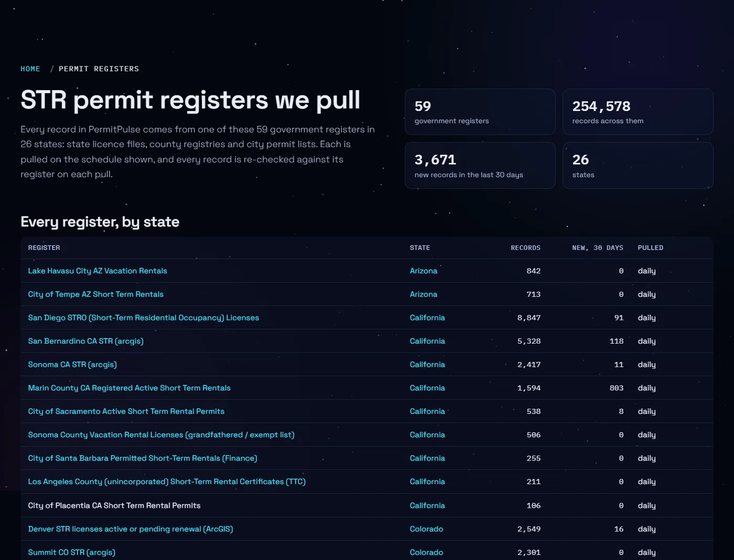
Task: Select City of Placentia CA Short Term Rental Permits
Action: pyautogui.click(x=114, y=506)
